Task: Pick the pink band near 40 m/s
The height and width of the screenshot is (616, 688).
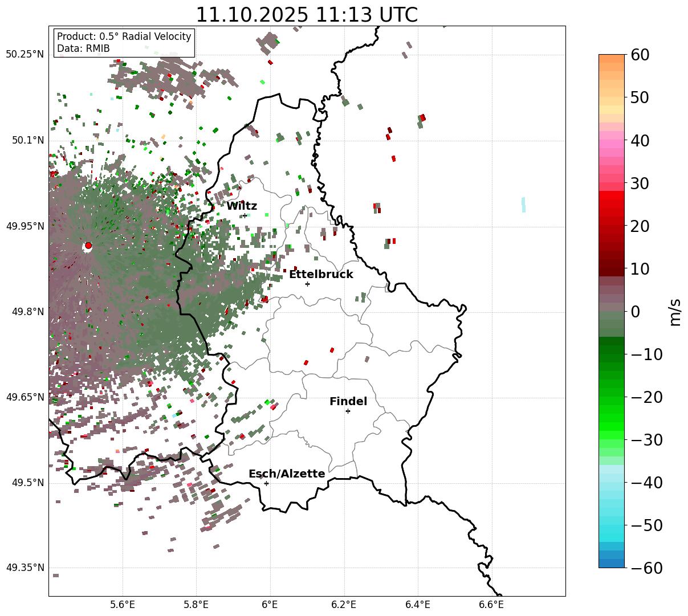Action: point(612,144)
